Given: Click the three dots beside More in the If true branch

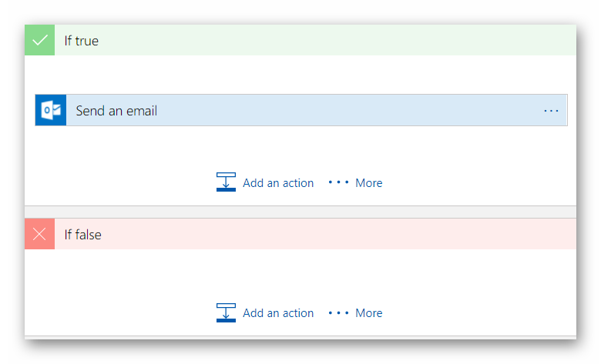Looking at the screenshot, I should click(x=338, y=182).
